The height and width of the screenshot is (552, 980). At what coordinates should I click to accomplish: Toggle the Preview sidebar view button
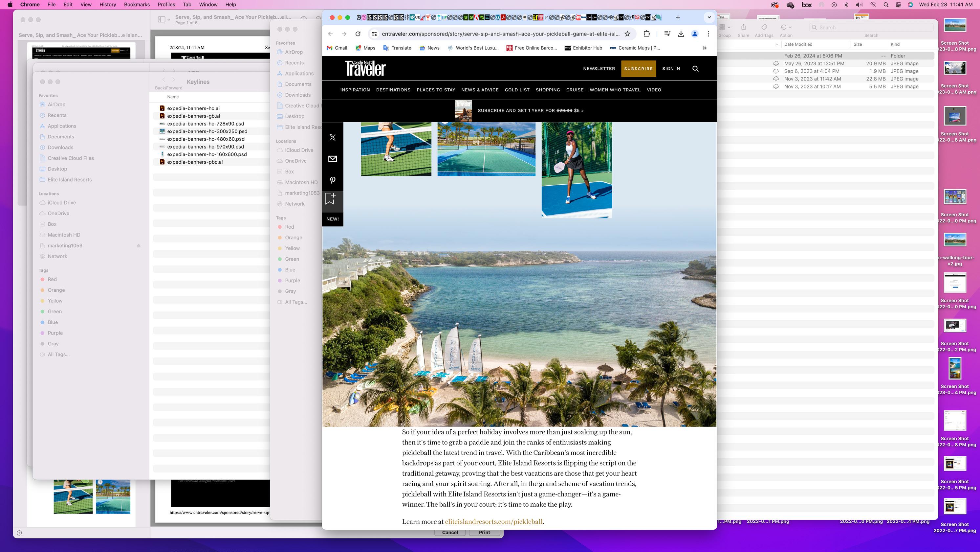pos(162,19)
